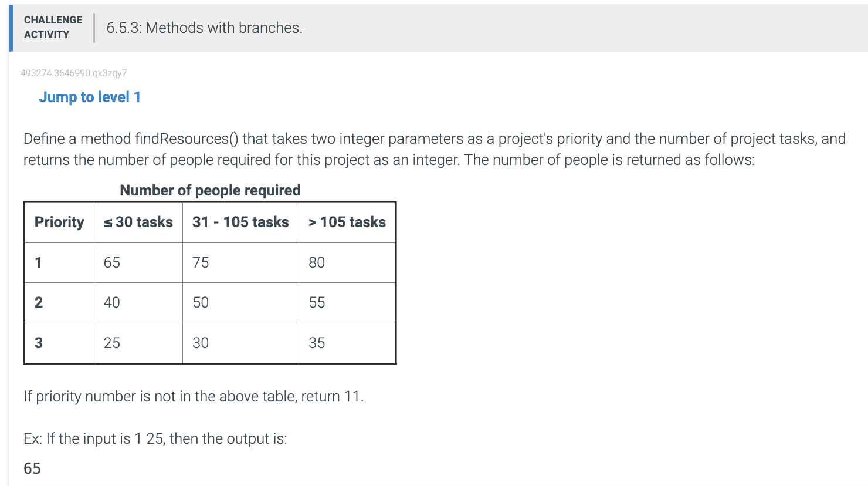Click the table cell containing 80
This screenshot has height=486, width=868.
(x=347, y=263)
